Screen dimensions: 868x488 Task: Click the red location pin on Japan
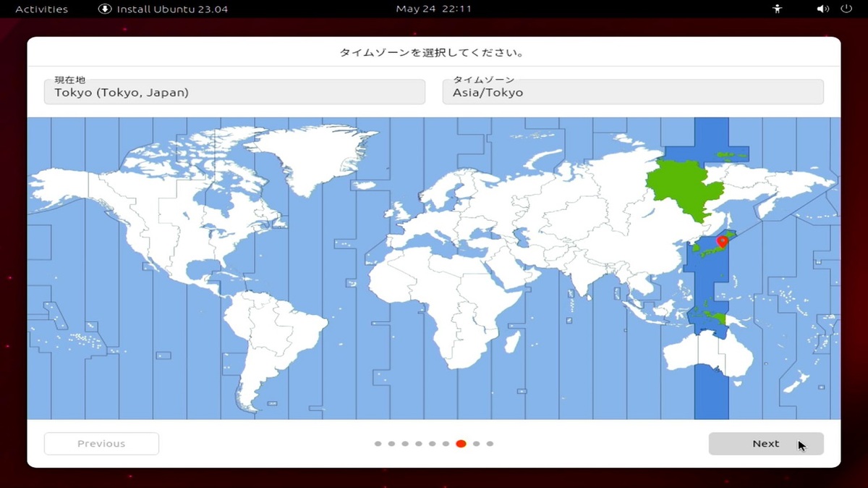pos(721,241)
